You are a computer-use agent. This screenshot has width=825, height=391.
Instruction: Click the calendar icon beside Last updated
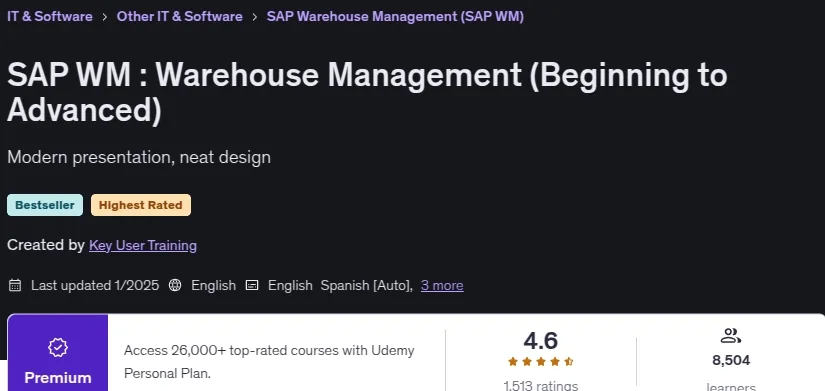15,285
